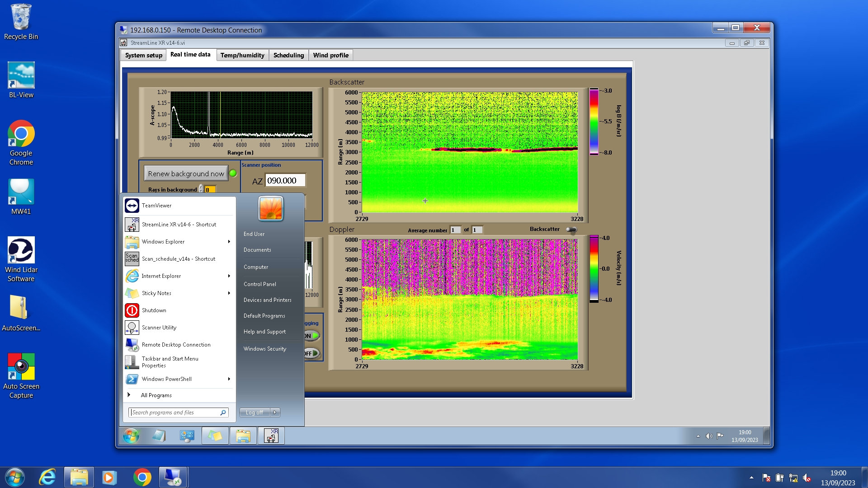
Task: Toggle the Backscatter switch above Doppler plot
Action: point(571,230)
